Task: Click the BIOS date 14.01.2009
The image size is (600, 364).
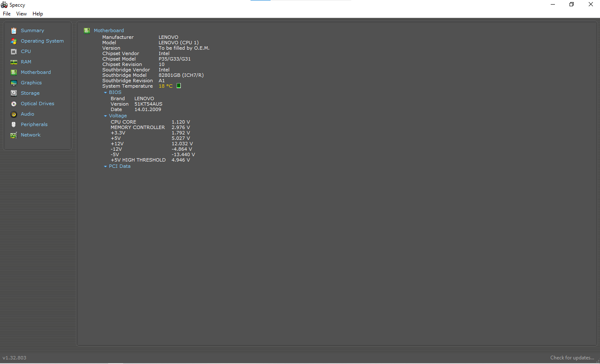Action: (x=148, y=109)
